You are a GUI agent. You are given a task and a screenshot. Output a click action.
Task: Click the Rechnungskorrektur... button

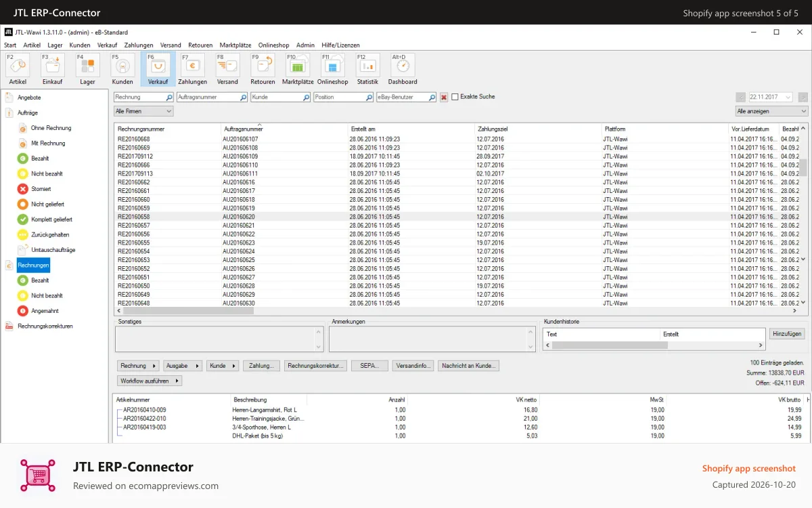click(x=316, y=366)
